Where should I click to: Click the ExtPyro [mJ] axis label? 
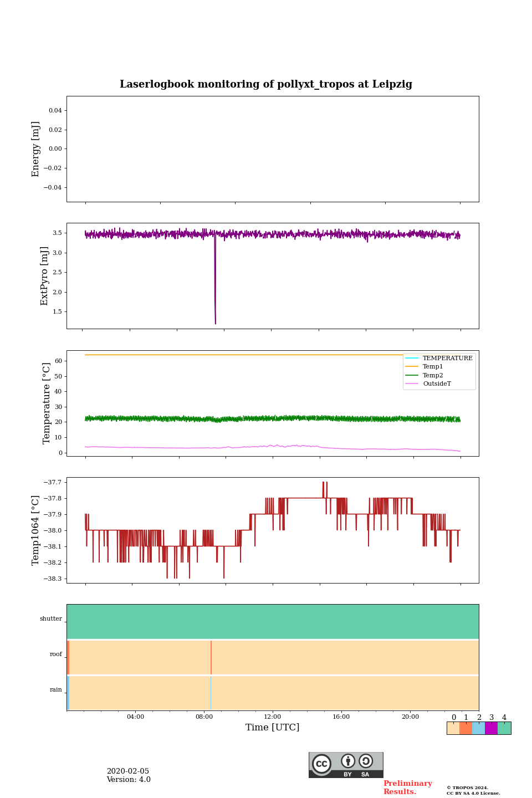44,276
